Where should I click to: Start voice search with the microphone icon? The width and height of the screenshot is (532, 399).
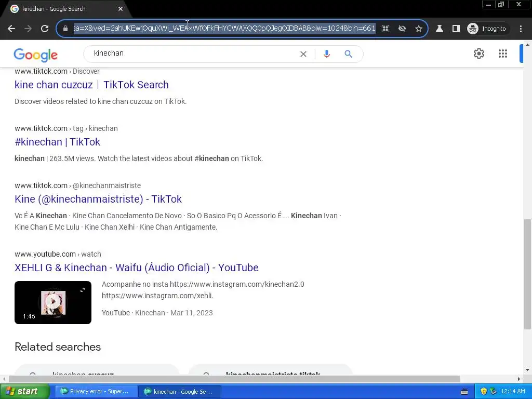[x=327, y=54]
